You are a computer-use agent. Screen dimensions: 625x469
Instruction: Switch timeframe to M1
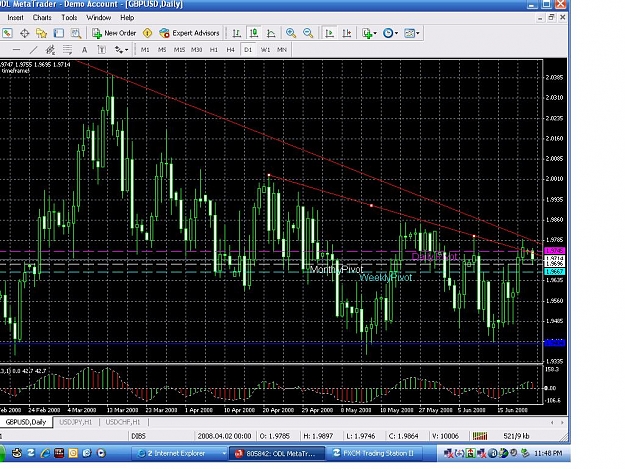(x=145, y=50)
